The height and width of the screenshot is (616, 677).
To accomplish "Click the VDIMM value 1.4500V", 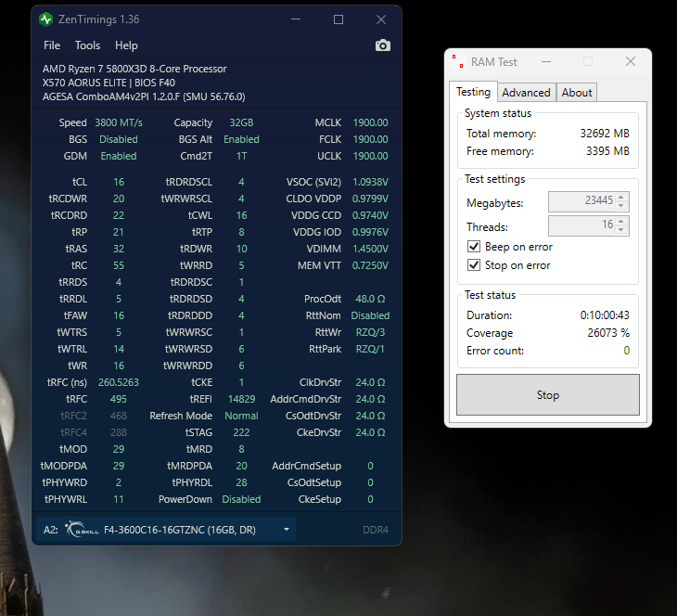I will [x=370, y=249].
